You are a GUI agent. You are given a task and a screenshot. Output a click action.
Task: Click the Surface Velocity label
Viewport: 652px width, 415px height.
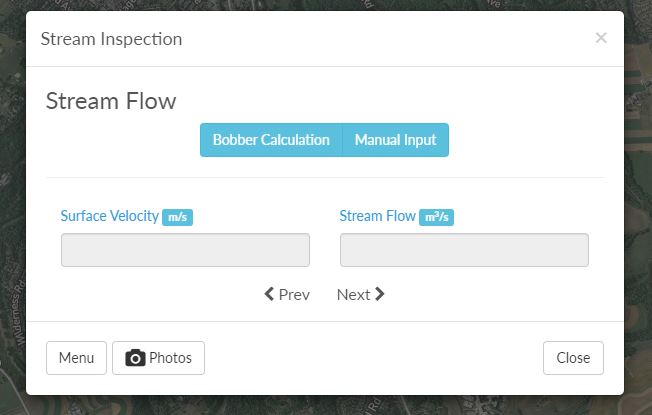tap(110, 216)
